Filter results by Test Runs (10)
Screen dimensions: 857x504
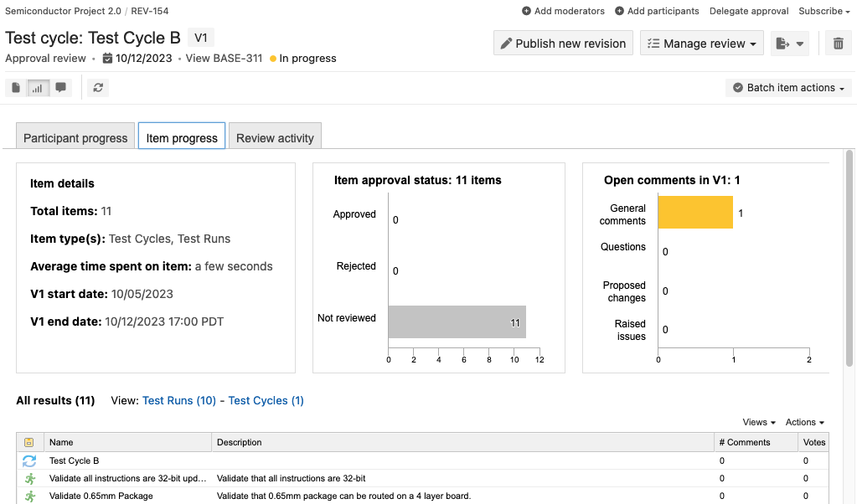tap(179, 400)
